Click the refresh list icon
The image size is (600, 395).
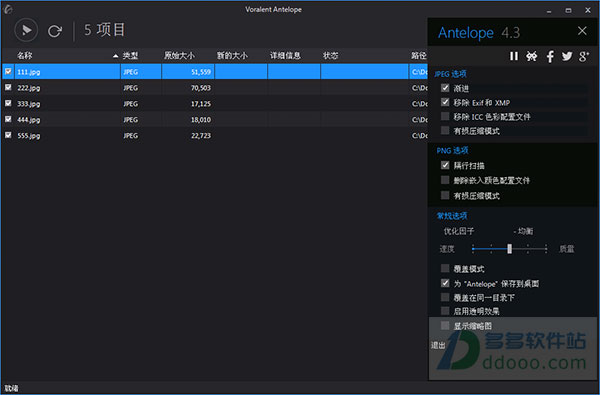pos(55,31)
